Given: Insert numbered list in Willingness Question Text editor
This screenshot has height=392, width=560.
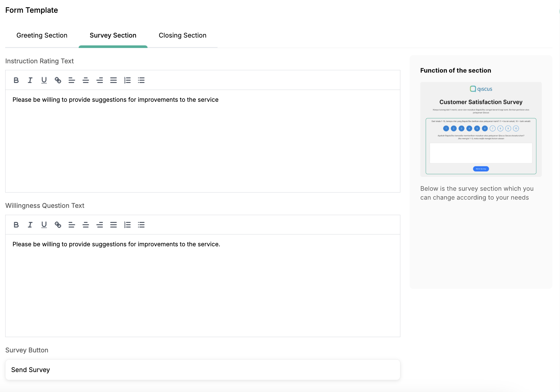Looking at the screenshot, I should [127, 225].
